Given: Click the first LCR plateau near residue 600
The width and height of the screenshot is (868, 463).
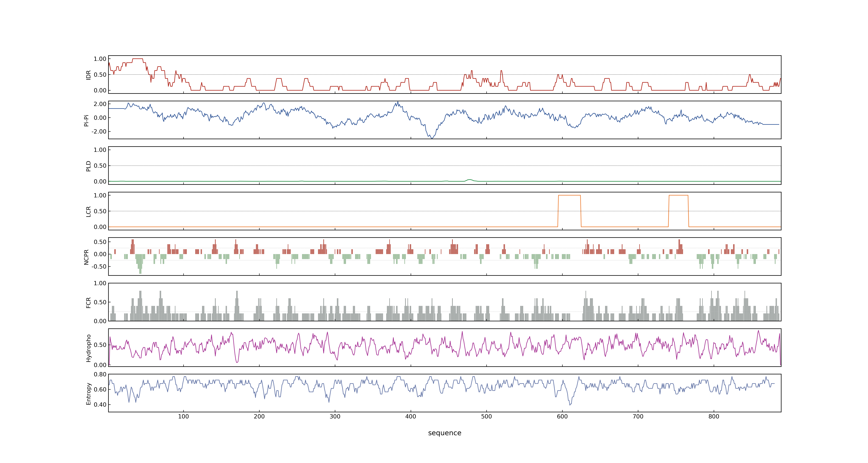Looking at the screenshot, I should (x=569, y=195).
